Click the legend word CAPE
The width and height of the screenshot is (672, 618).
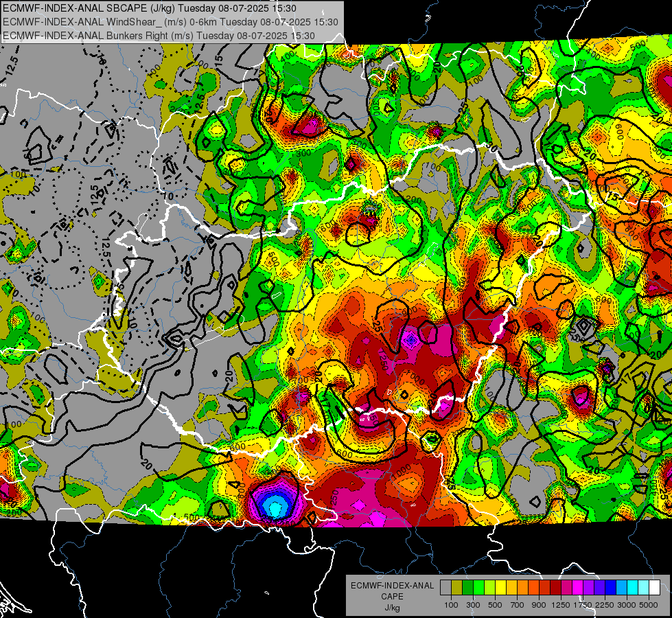(392, 597)
